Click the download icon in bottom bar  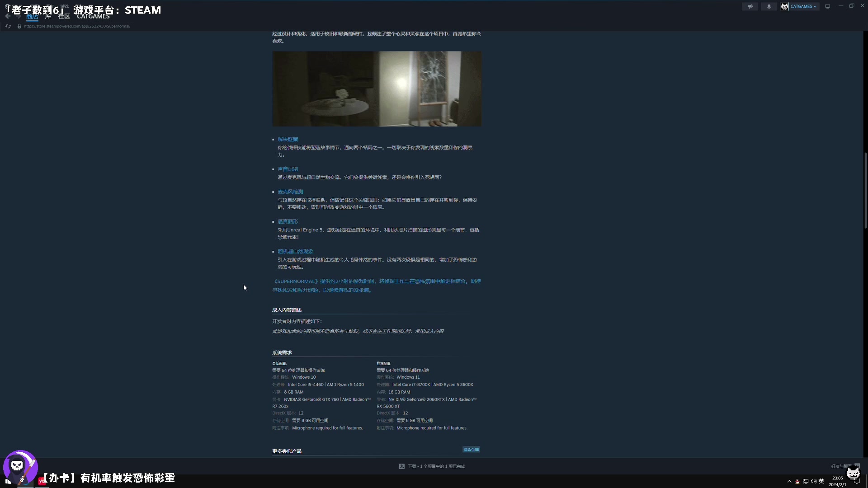tap(401, 466)
